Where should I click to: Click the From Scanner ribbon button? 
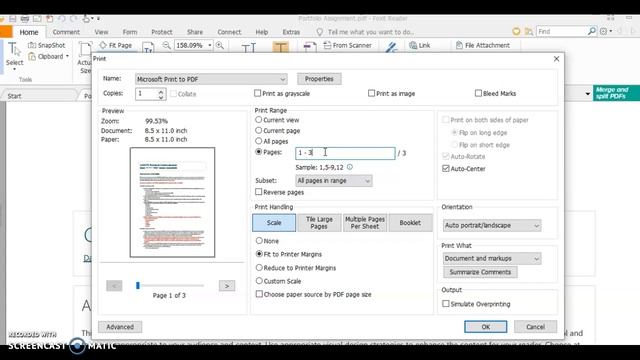tap(347, 45)
